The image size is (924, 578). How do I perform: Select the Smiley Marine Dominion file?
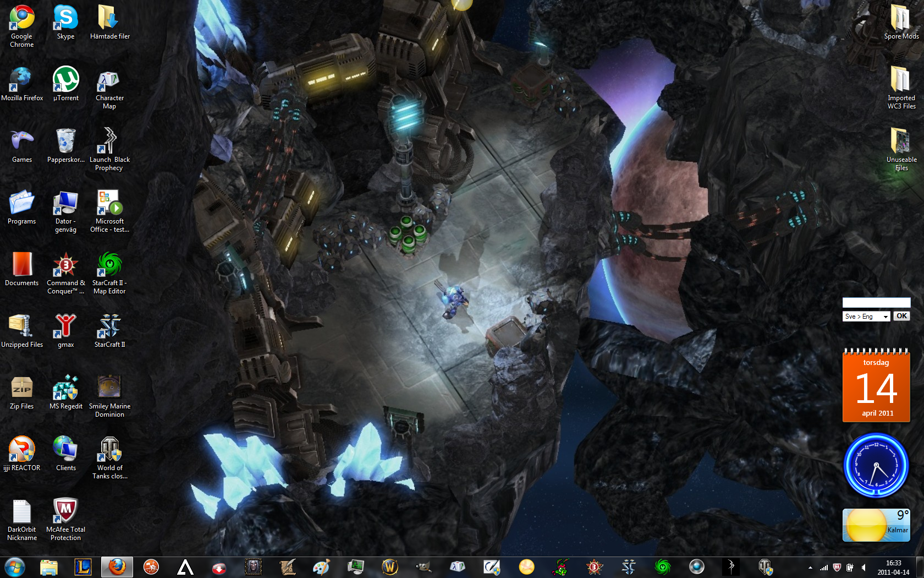[109, 396]
